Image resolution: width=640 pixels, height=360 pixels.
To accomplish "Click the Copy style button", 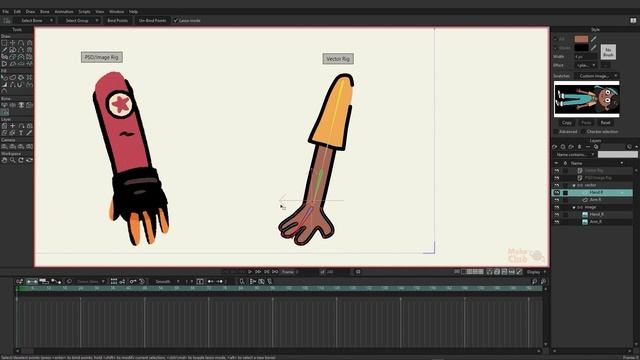I will pos(567,122).
